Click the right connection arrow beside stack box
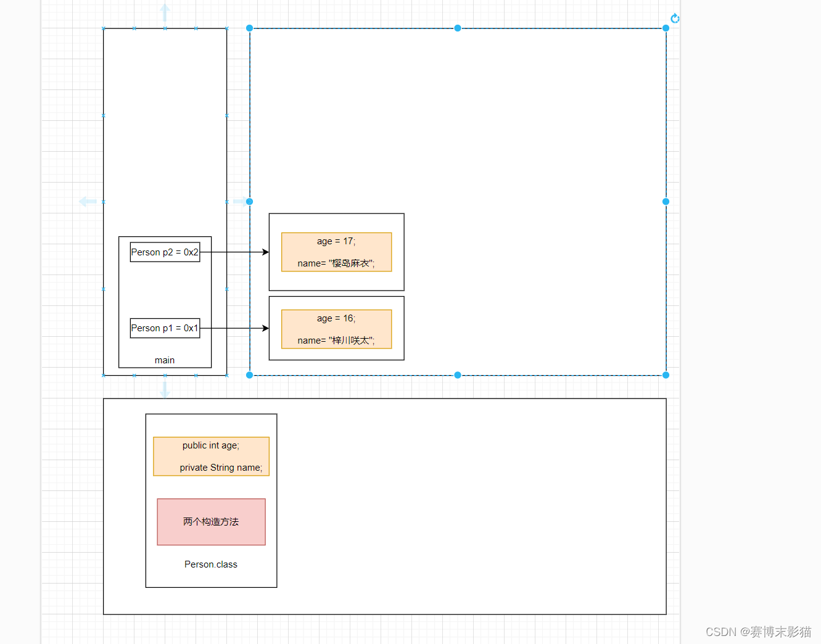Viewport: 821px width, 644px height. click(x=241, y=201)
